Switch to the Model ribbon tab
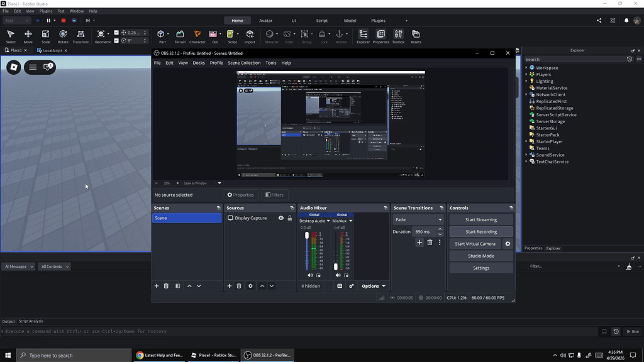644x362 pixels. click(350, 21)
